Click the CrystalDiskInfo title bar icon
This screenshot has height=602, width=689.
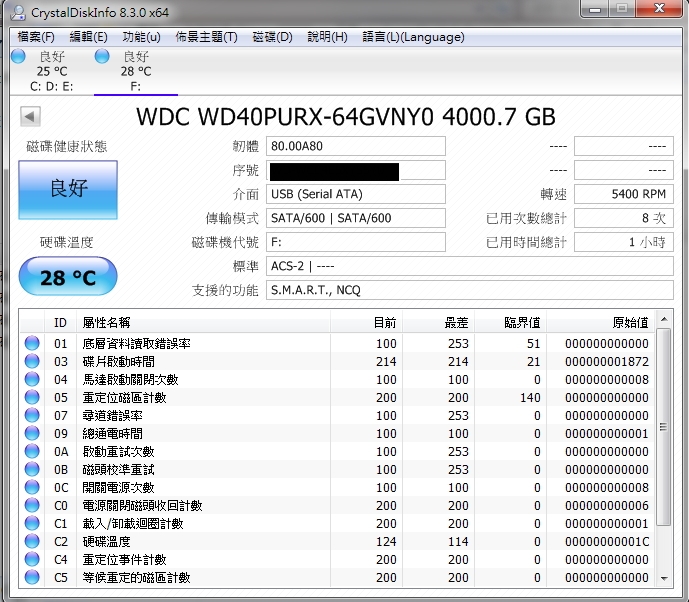pos(18,12)
